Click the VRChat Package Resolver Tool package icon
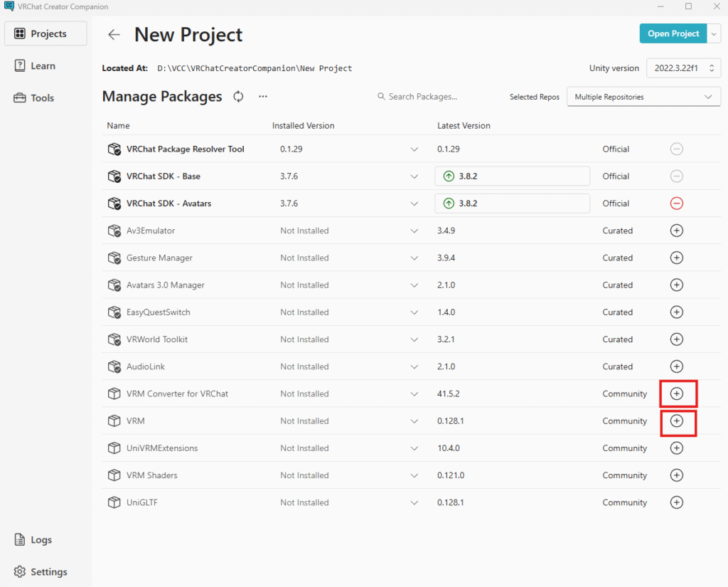Screen dimensions: 728x587 tap(114, 149)
